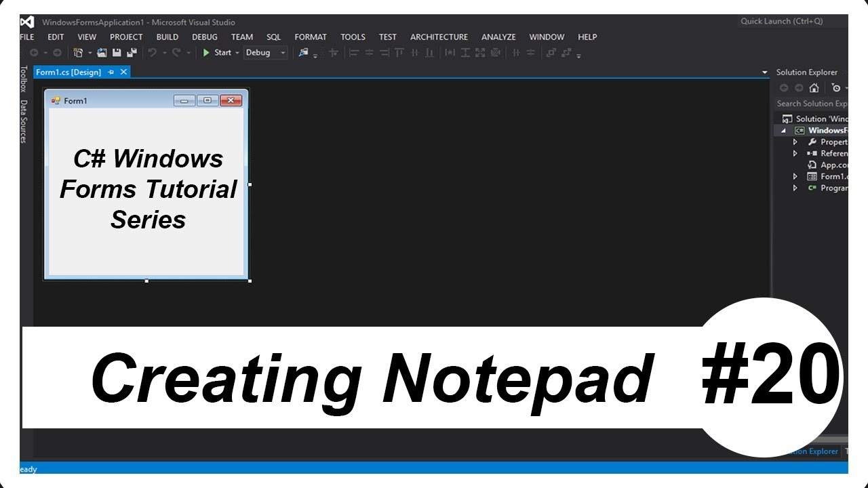This screenshot has height=488, width=868.
Task: Expand the Form1.cs node in Solution Explorer
Action: [795, 176]
